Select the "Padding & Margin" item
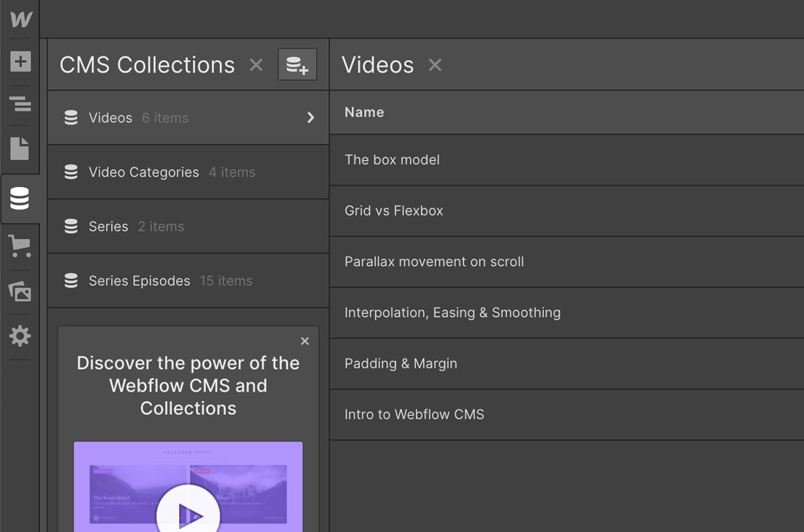The width and height of the screenshot is (804, 532). (x=401, y=363)
